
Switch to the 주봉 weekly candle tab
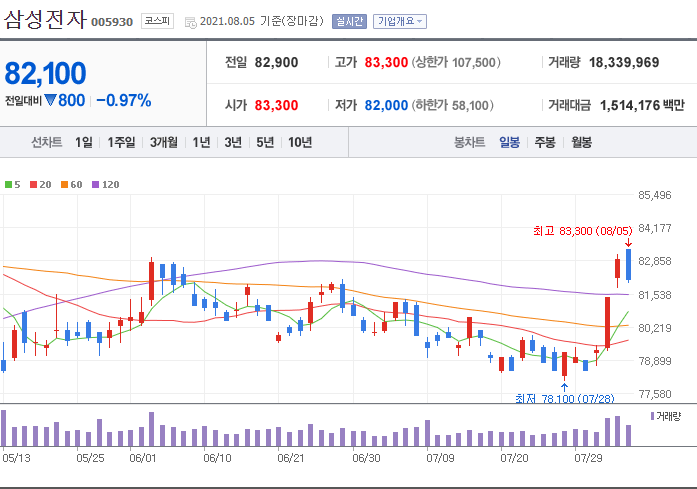coord(545,142)
